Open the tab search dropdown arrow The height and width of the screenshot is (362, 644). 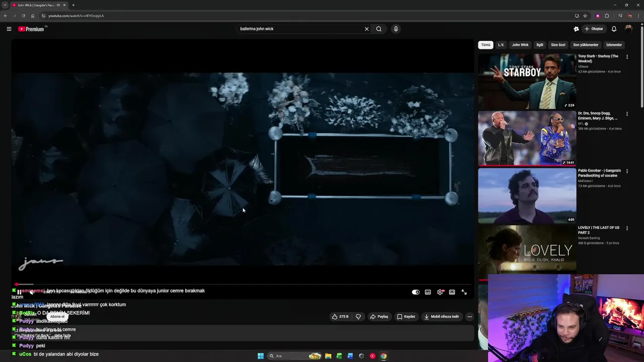5,5
